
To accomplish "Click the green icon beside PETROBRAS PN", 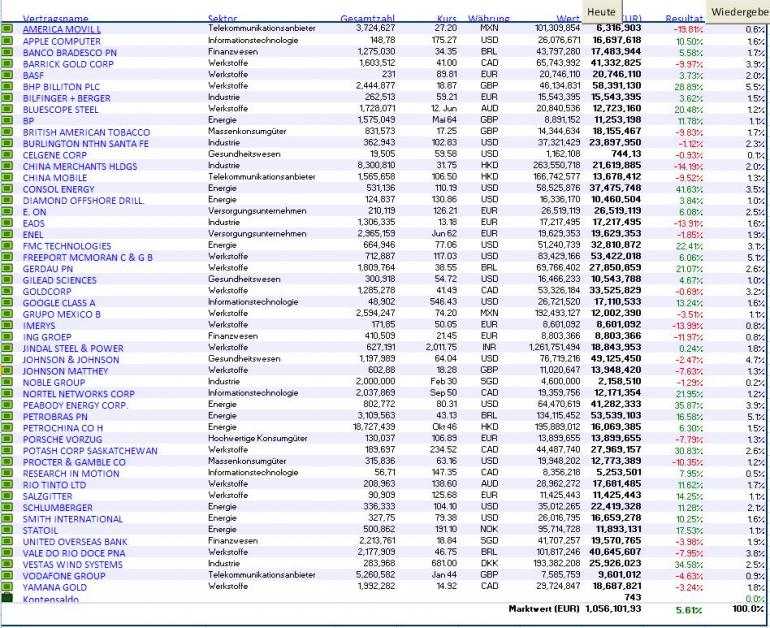I will pos(6,416).
